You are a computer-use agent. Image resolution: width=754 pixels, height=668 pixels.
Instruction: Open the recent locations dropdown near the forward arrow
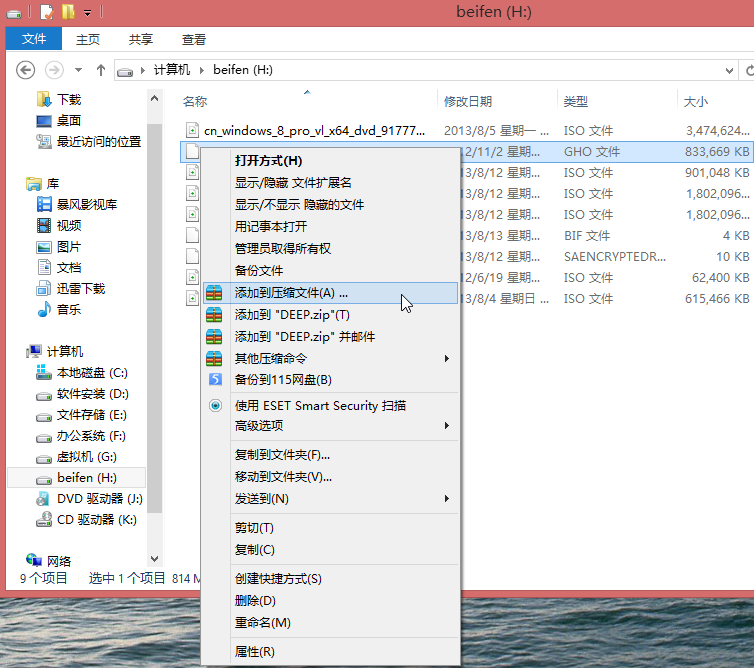(78, 70)
